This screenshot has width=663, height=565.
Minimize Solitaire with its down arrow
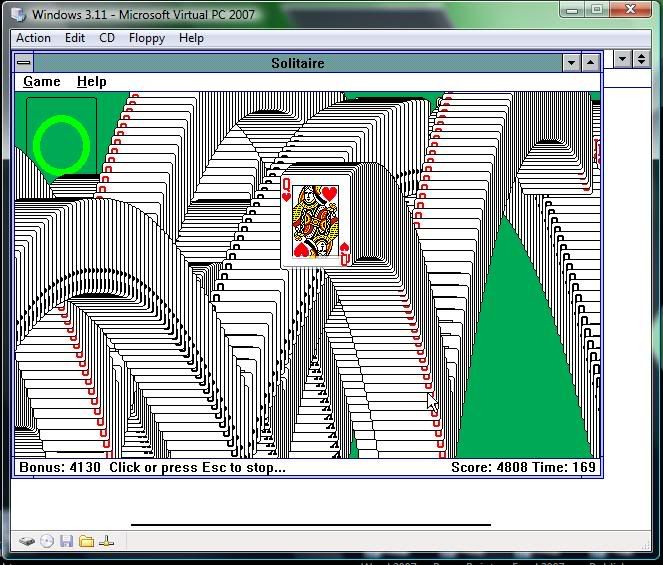pyautogui.click(x=572, y=63)
